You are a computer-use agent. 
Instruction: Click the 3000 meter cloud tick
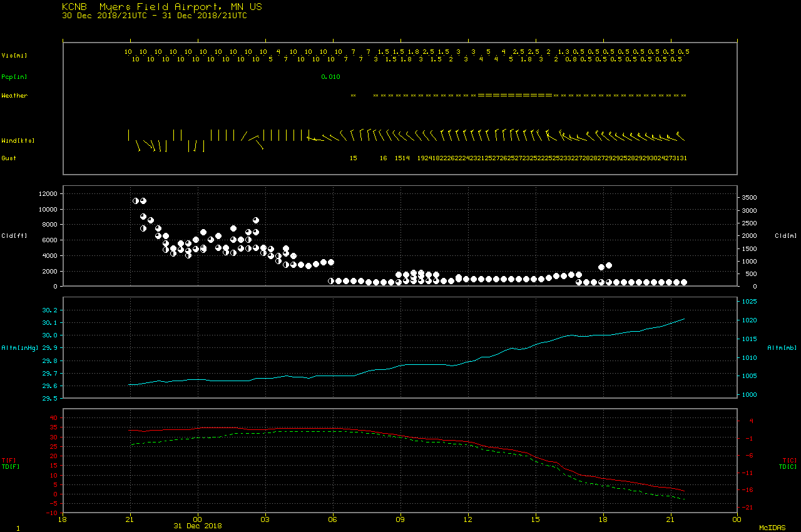pyautogui.click(x=750, y=210)
